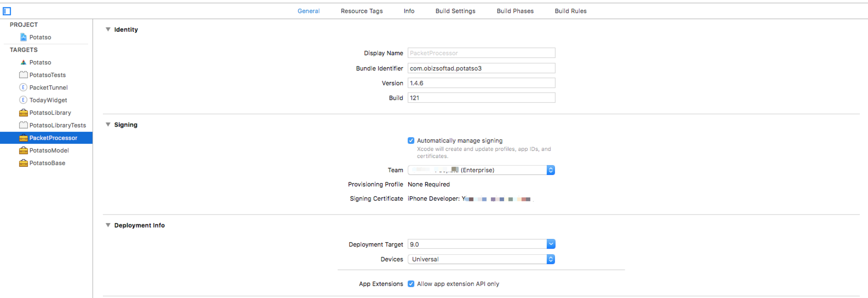Click the PacketTunnel extension icon

pos(23,87)
